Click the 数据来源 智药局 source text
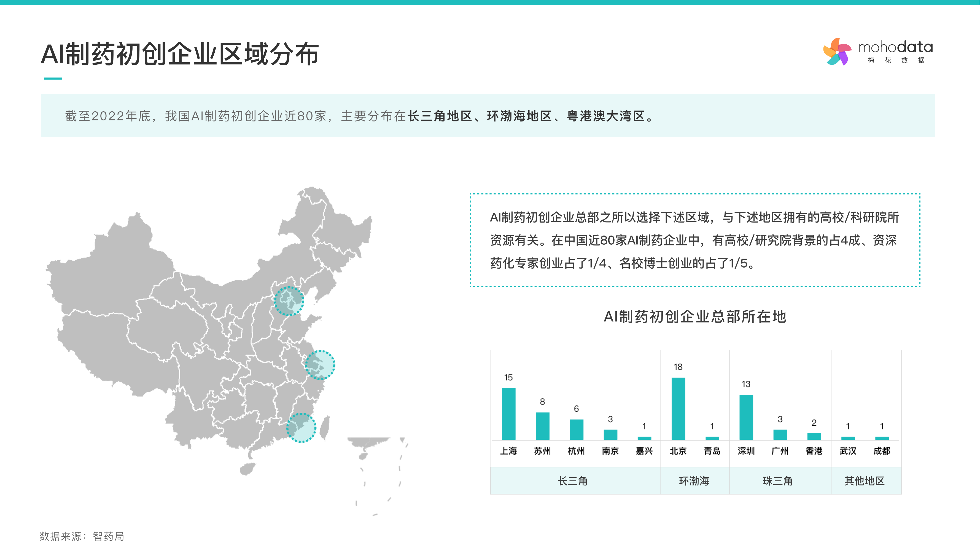Viewport: 980px width, 551px height. click(82, 536)
